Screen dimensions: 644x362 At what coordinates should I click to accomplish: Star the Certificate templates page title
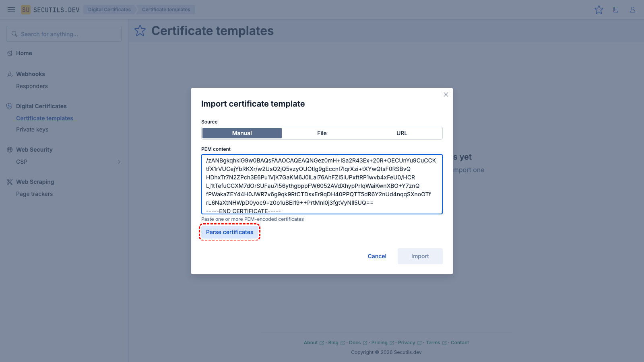click(x=140, y=31)
